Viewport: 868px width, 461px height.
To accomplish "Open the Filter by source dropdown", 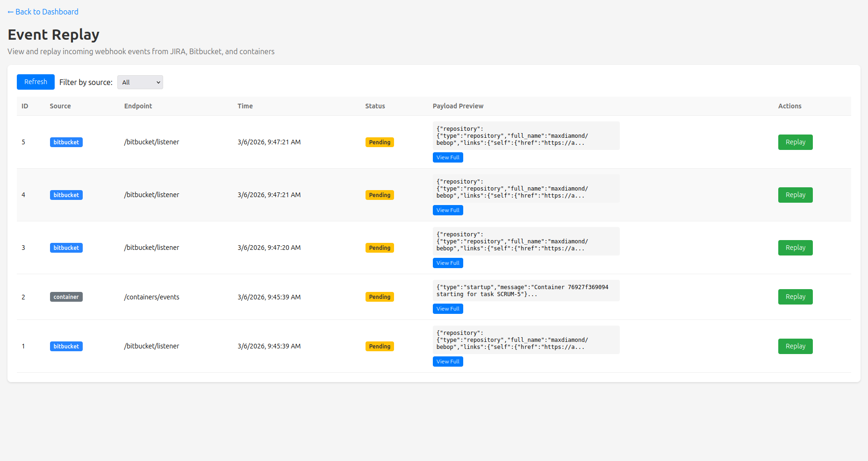I will coord(140,82).
